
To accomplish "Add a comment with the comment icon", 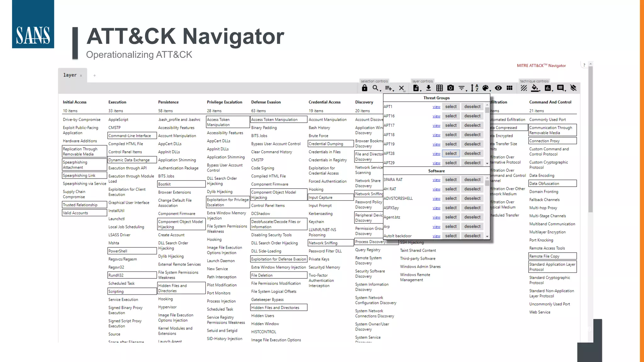I will coord(560,88).
